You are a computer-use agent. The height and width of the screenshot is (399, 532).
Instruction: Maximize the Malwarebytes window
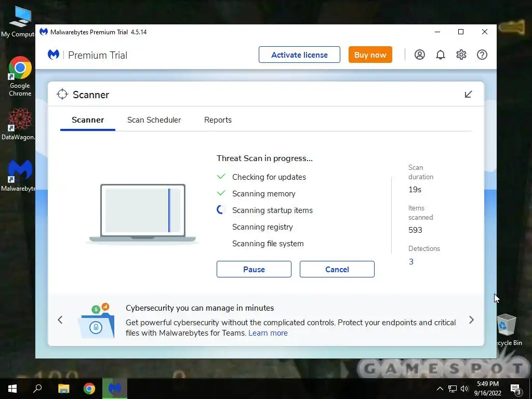pyautogui.click(x=461, y=32)
